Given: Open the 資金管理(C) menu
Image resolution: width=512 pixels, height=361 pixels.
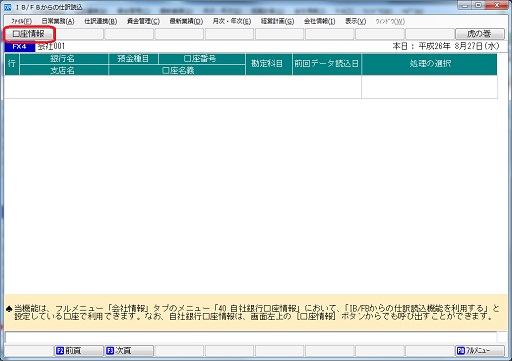Looking at the screenshot, I should 143,21.
